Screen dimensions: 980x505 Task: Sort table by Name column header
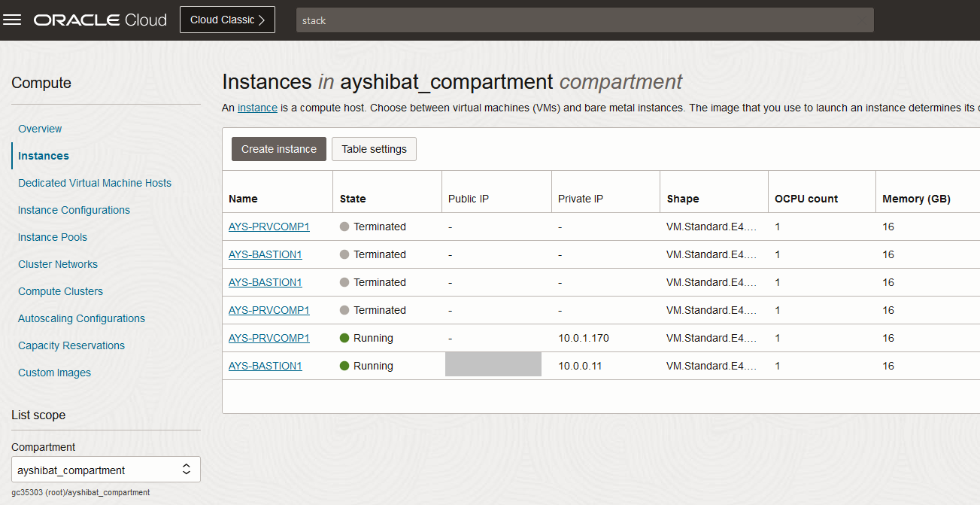point(243,199)
